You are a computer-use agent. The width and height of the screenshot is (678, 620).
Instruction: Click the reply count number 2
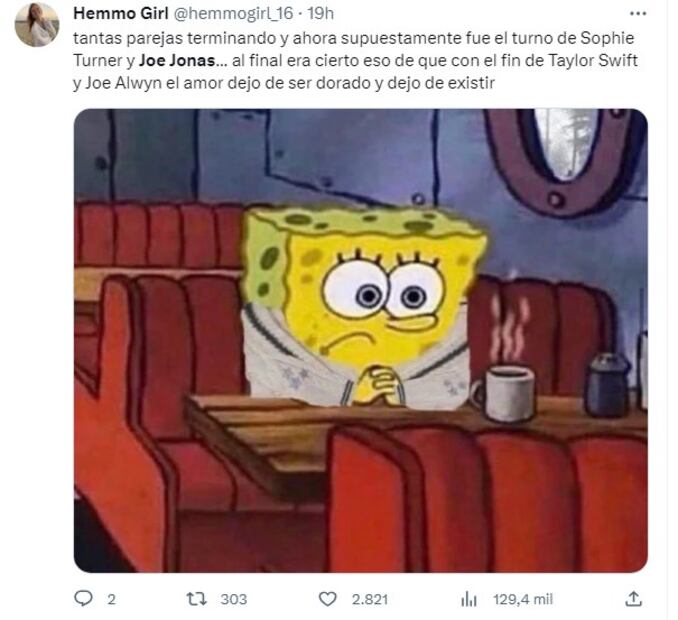coord(111,599)
